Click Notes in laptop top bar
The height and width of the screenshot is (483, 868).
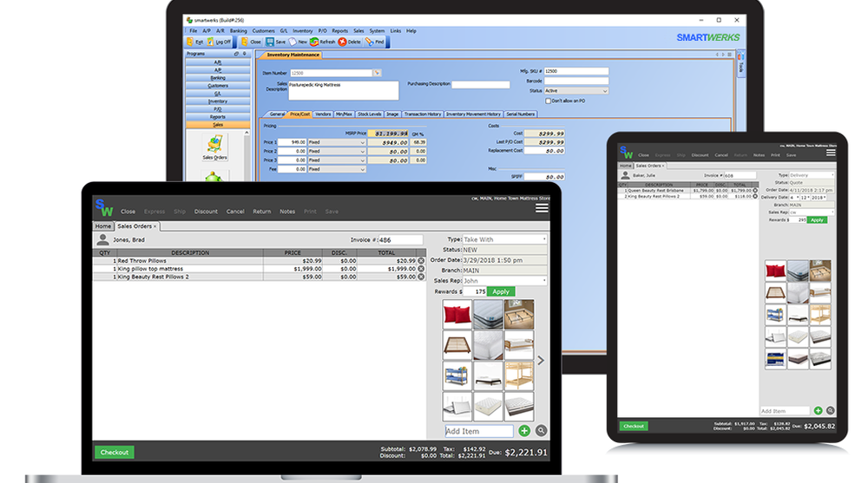[287, 212]
